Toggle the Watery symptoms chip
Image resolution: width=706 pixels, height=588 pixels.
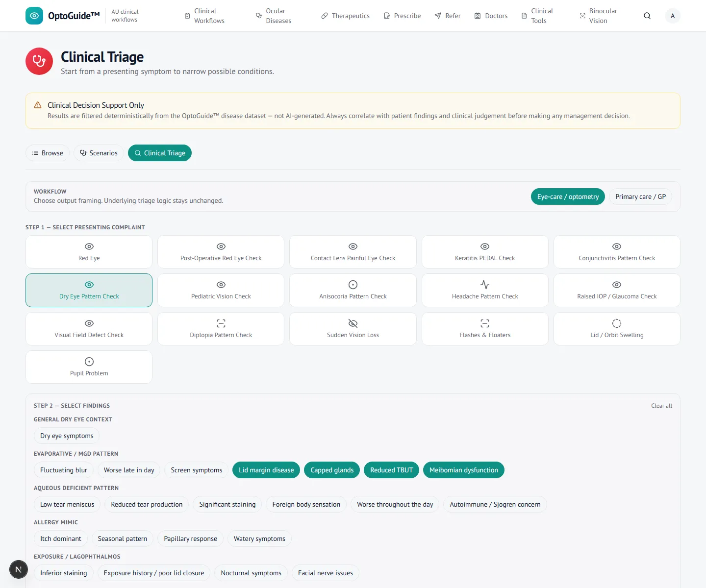click(x=259, y=539)
